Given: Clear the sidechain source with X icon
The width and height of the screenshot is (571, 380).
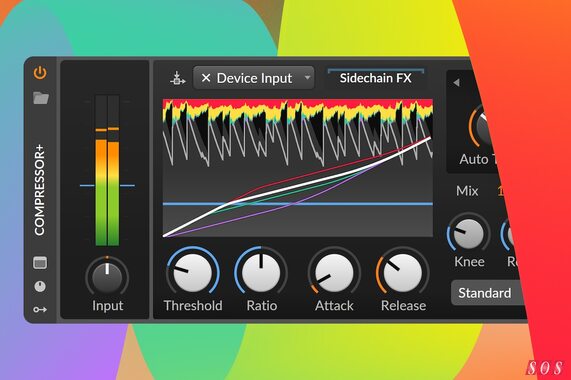Looking at the screenshot, I should tap(206, 78).
